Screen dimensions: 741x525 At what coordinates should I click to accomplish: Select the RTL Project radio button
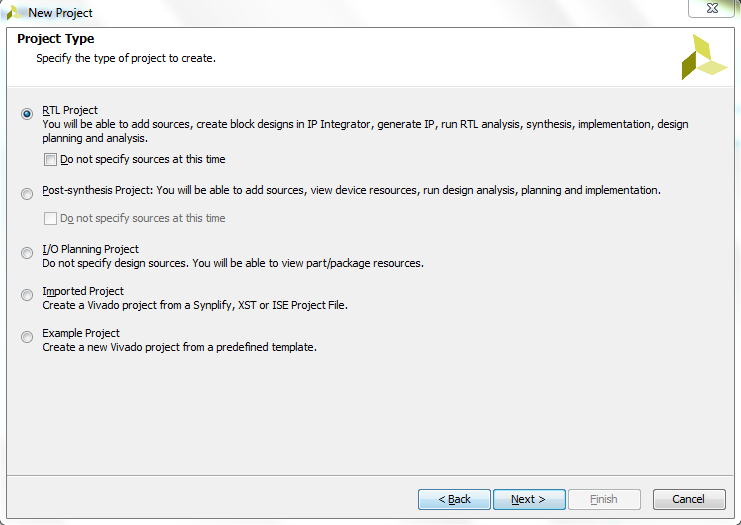[27, 114]
